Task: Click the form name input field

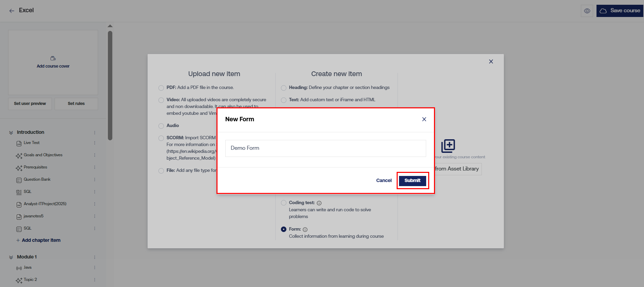Action: point(325,148)
